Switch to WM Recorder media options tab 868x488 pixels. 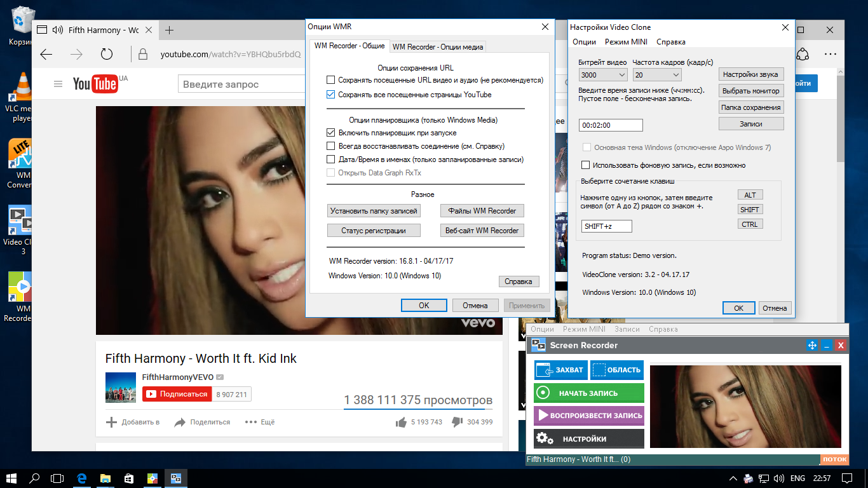[x=438, y=46]
